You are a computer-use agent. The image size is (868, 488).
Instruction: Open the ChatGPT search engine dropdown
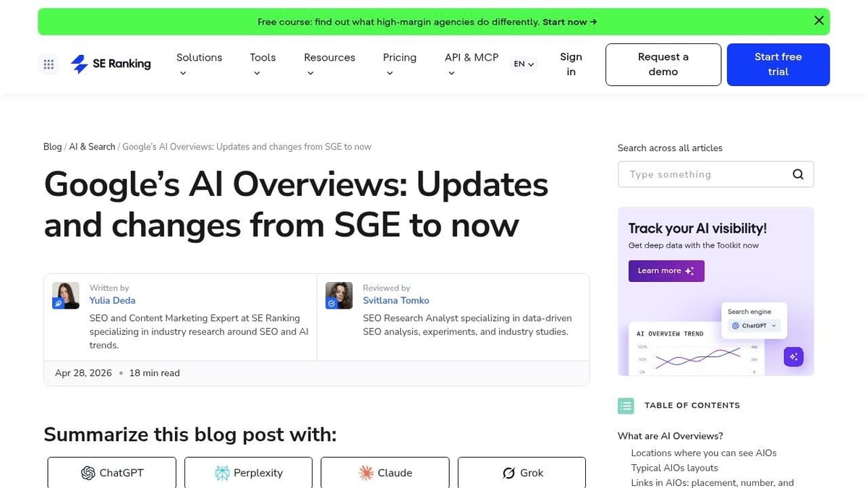coord(754,326)
